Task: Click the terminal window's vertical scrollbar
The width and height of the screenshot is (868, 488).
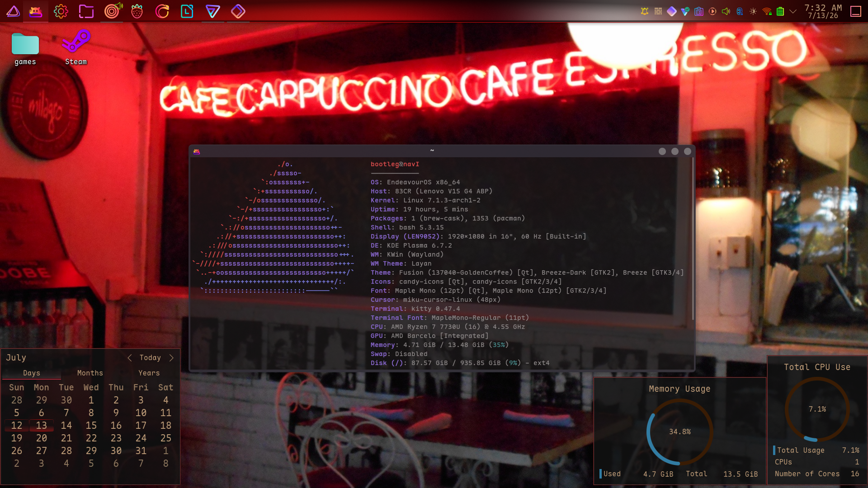Action: [x=693, y=239]
